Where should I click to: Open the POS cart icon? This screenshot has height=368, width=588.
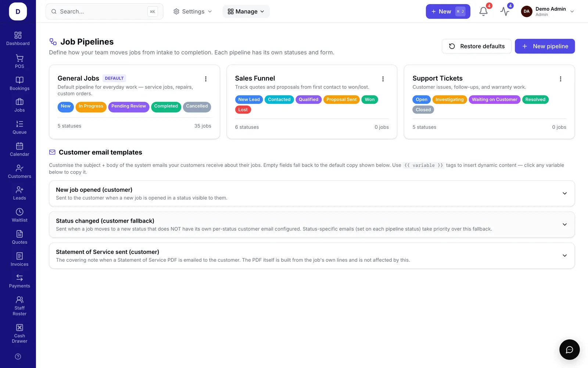pyautogui.click(x=19, y=58)
